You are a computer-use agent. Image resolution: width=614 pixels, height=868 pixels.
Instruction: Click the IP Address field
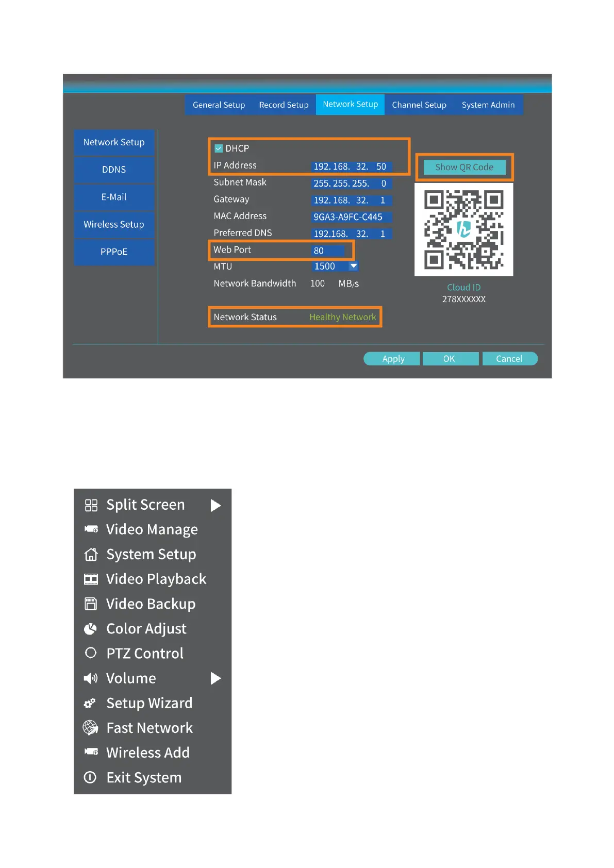(x=352, y=166)
